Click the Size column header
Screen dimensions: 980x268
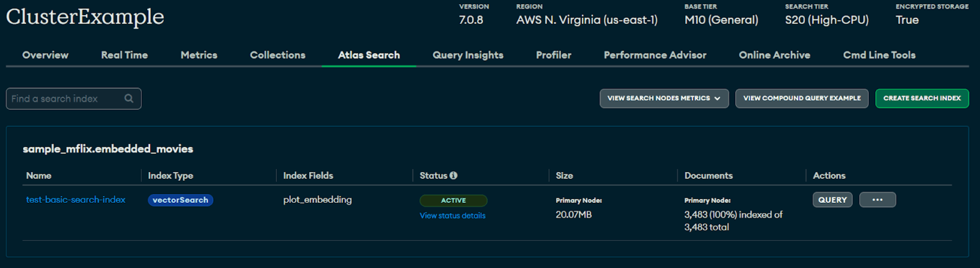[565, 175]
